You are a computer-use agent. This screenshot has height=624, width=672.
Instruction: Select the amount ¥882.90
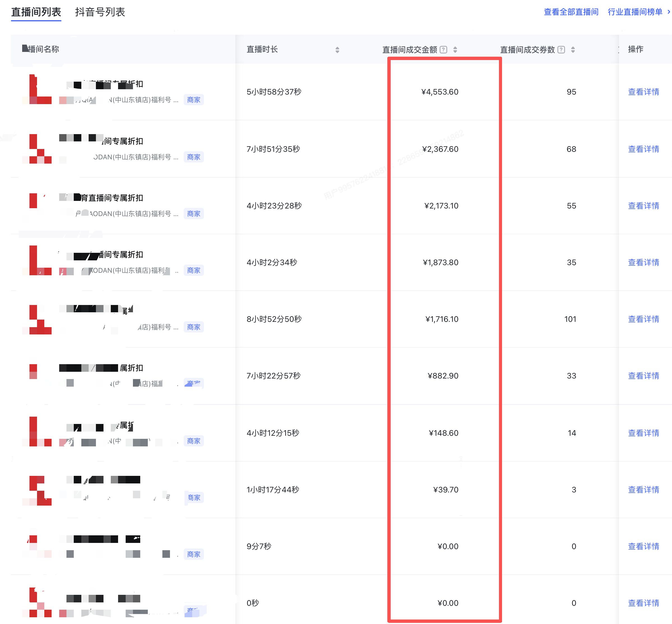click(x=443, y=376)
